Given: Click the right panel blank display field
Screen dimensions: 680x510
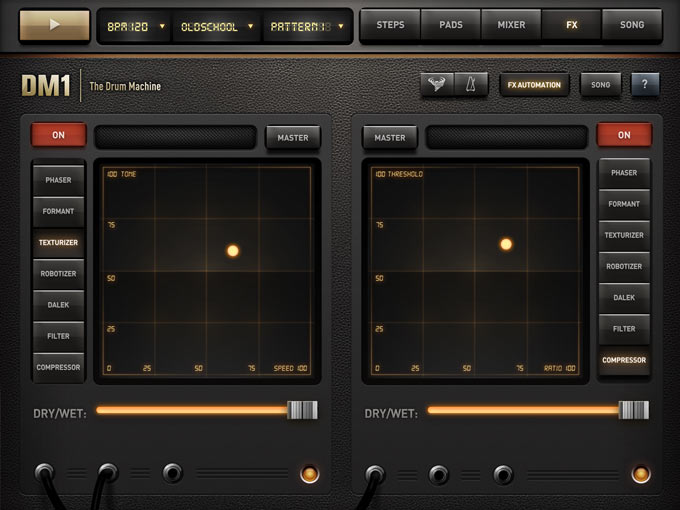Looking at the screenshot, I should point(506,137).
